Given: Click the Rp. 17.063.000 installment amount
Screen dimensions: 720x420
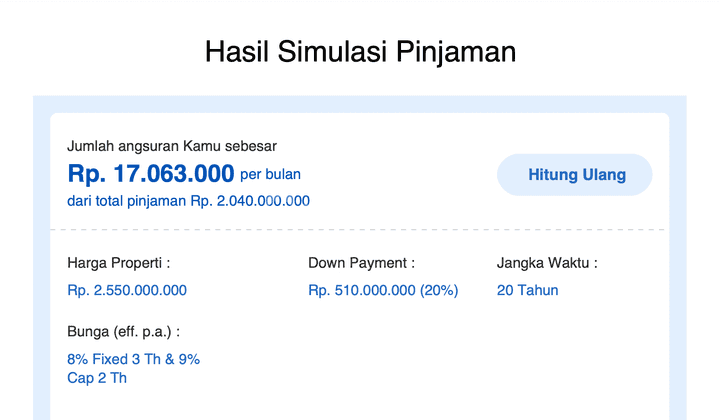Looking at the screenshot, I should point(151,174).
